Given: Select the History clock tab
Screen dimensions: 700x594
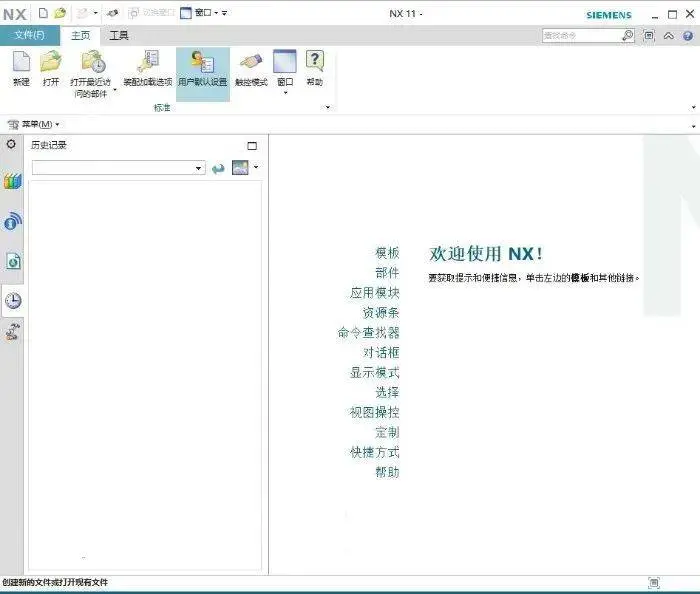Looking at the screenshot, I should coord(13,301).
